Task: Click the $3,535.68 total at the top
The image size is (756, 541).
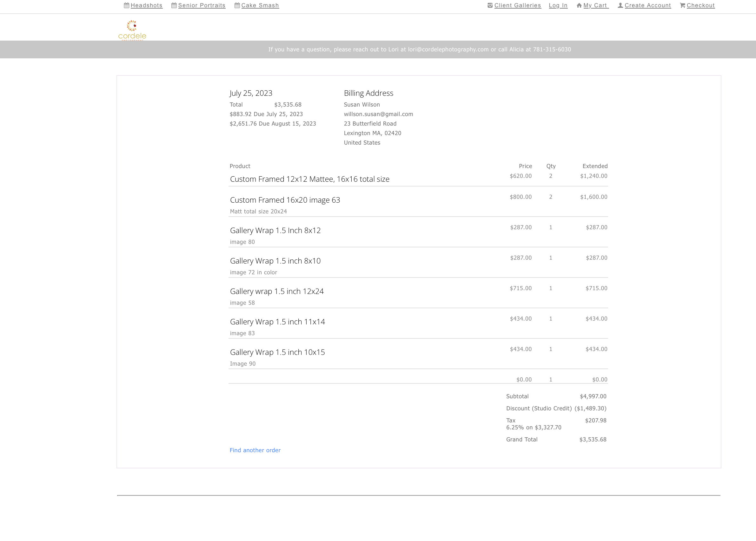Action: [x=288, y=105]
